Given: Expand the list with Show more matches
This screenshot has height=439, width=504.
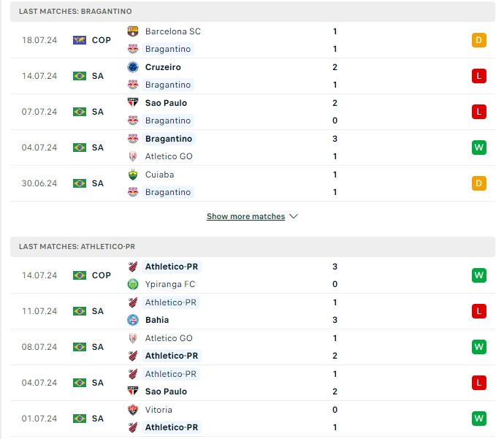Looking at the screenshot, I should [246, 216].
